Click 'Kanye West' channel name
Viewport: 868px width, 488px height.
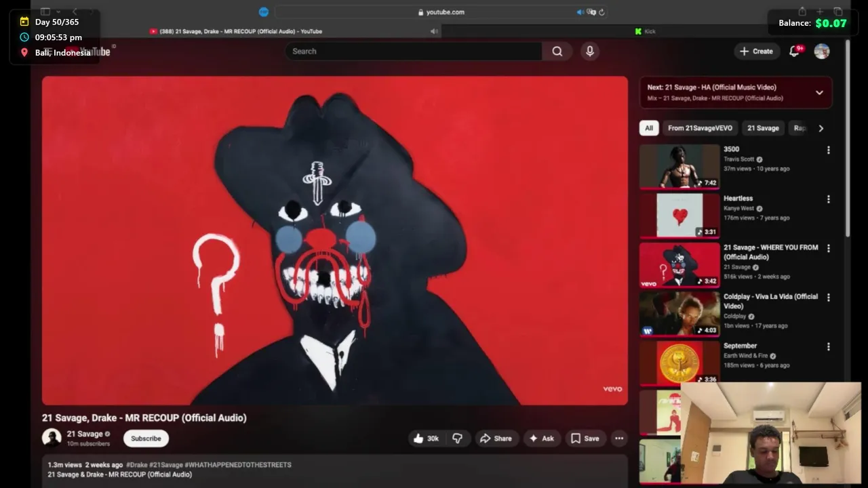point(738,209)
